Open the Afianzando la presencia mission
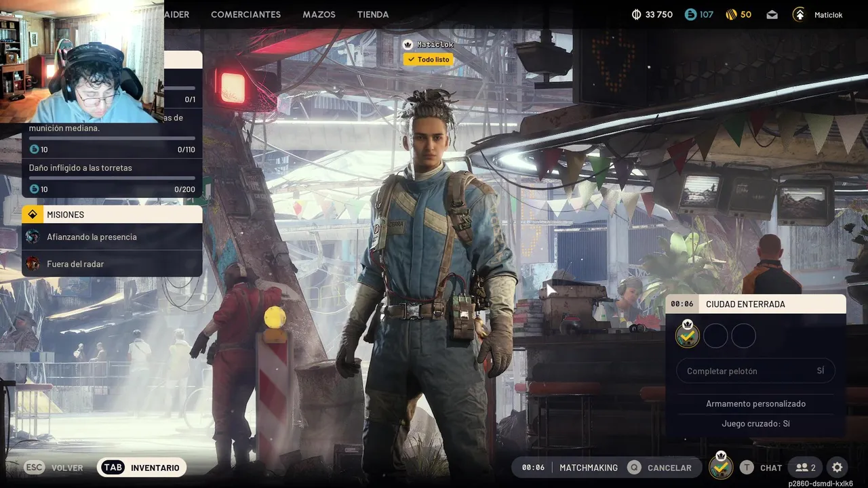This screenshot has height=488, width=868. click(x=112, y=237)
